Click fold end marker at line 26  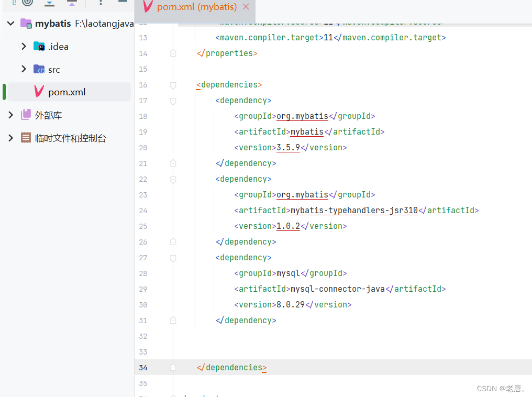(x=173, y=241)
